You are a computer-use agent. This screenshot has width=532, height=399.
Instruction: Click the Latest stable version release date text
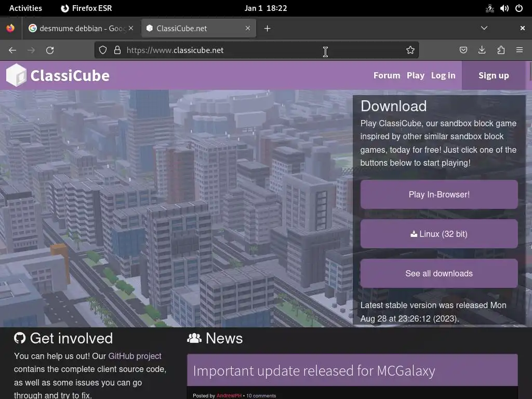coord(433,312)
